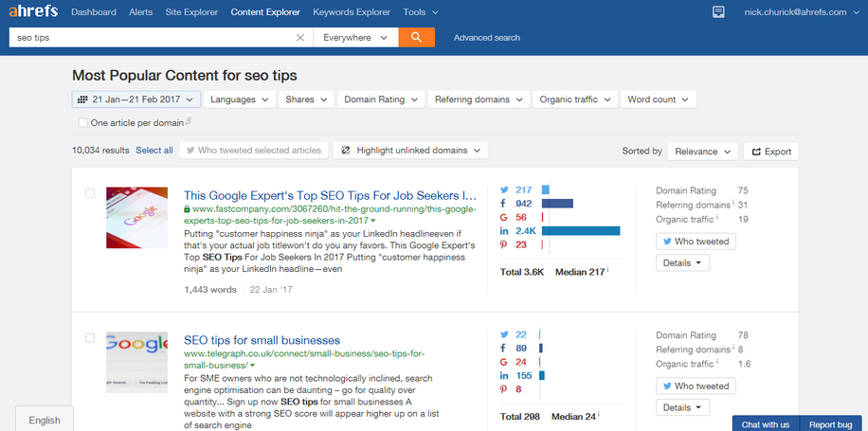The image size is (868, 431).
Task: Go to Dashboard in top navigation
Action: pos(94,12)
